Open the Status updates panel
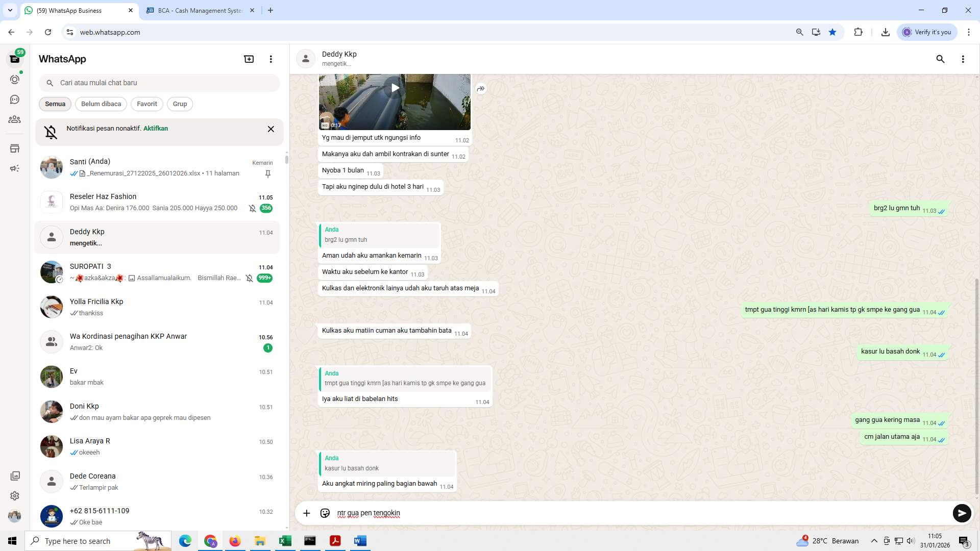The height and width of the screenshot is (551, 980). pos(15,79)
